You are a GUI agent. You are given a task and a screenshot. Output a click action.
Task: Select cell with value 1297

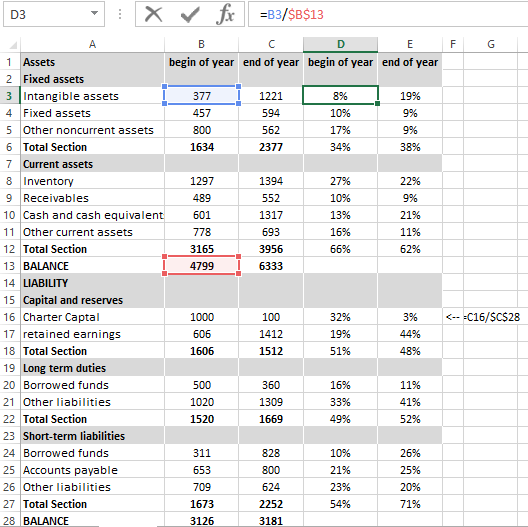pyautogui.click(x=201, y=181)
